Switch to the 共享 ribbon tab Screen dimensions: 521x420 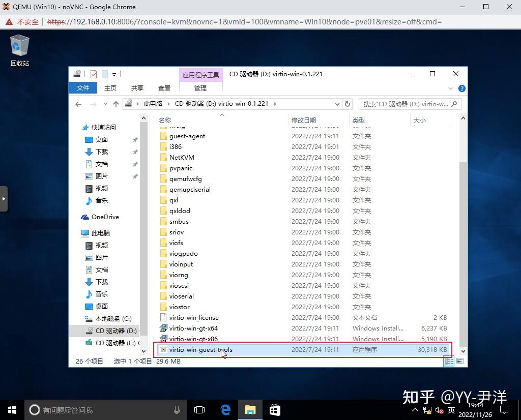tap(137, 88)
